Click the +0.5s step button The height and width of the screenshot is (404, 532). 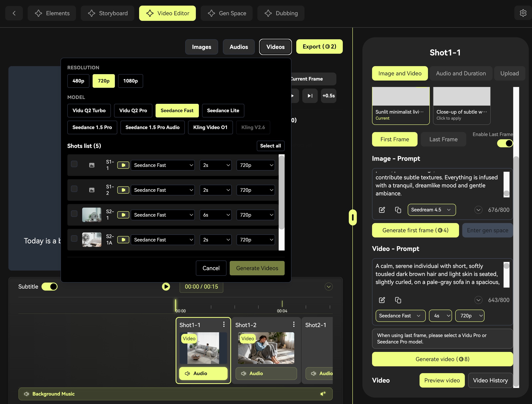tap(329, 96)
